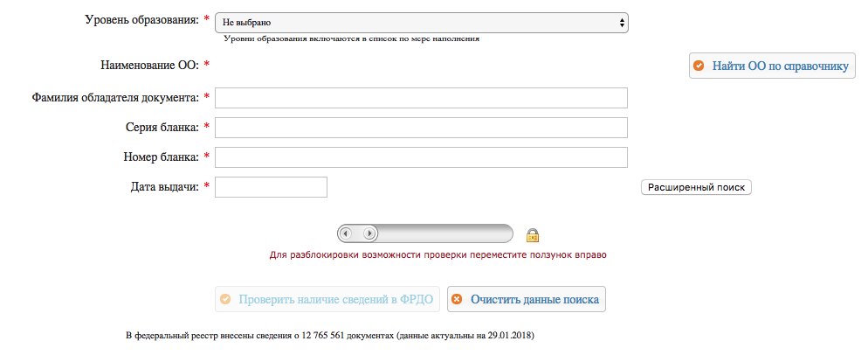Click into the Серия бланка field
Screen dimensions: 868x355
(x=421, y=128)
